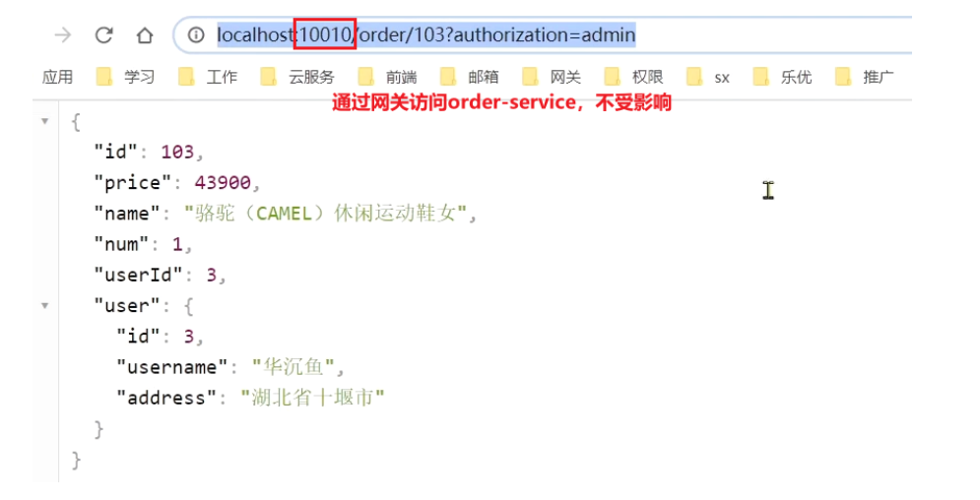The image size is (980, 500).
Task: Select the "price": 43900 value
Action: pos(223,182)
